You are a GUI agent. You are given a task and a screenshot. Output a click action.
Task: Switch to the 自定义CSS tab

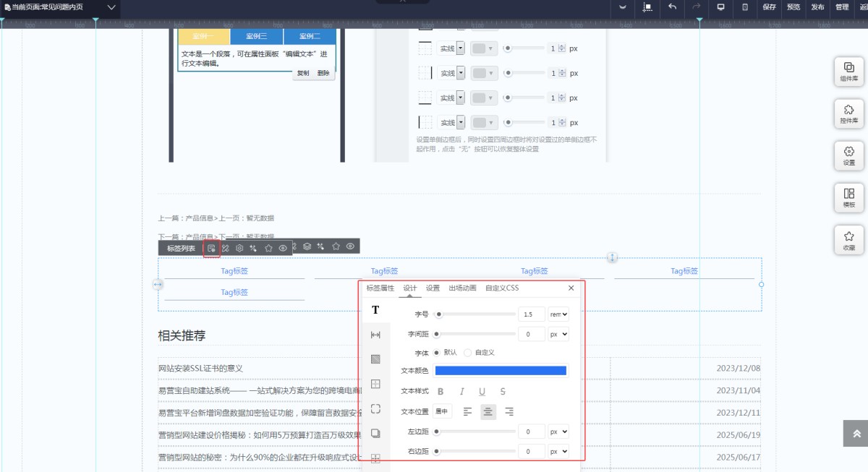[502, 288]
